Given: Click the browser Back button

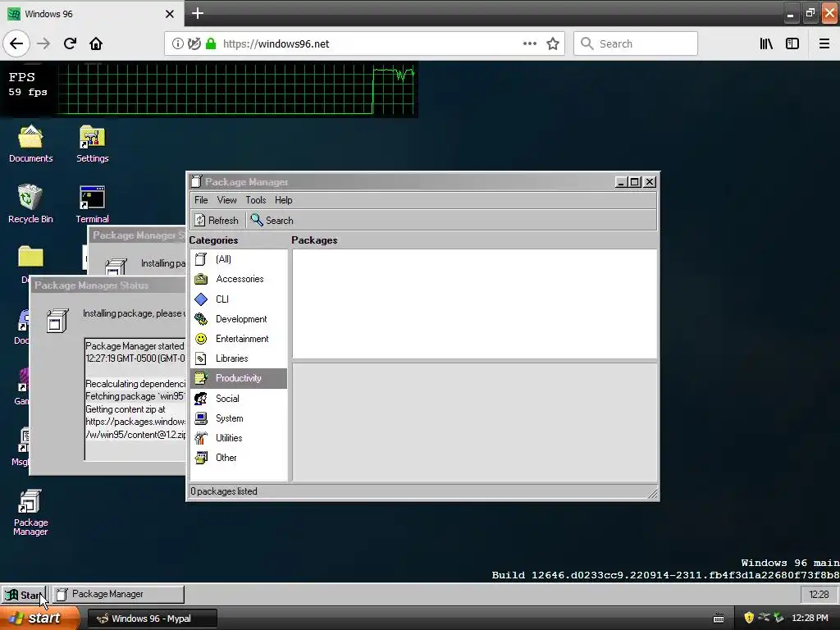Looking at the screenshot, I should click(x=16, y=43).
